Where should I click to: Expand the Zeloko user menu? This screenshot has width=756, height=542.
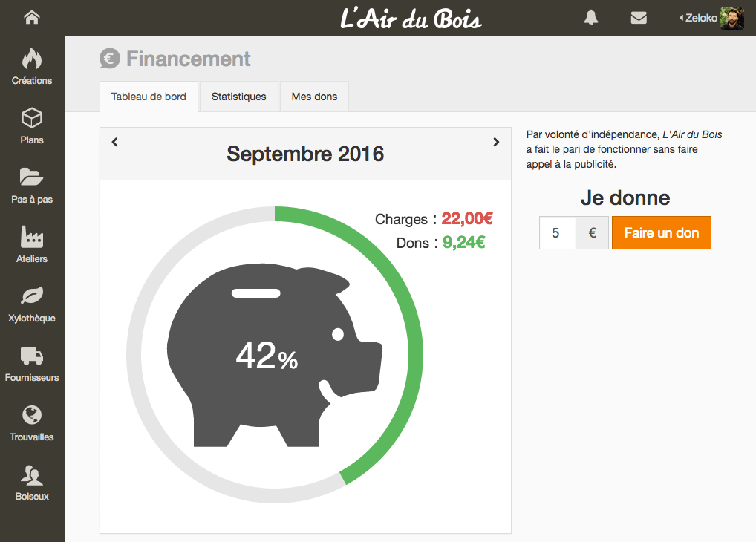[x=711, y=19]
